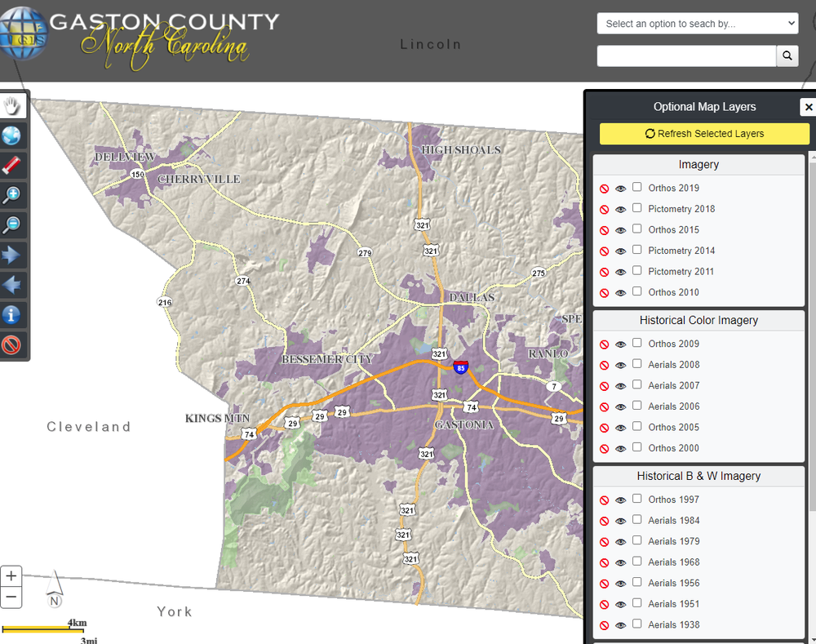Click the search magnifier button

click(787, 56)
